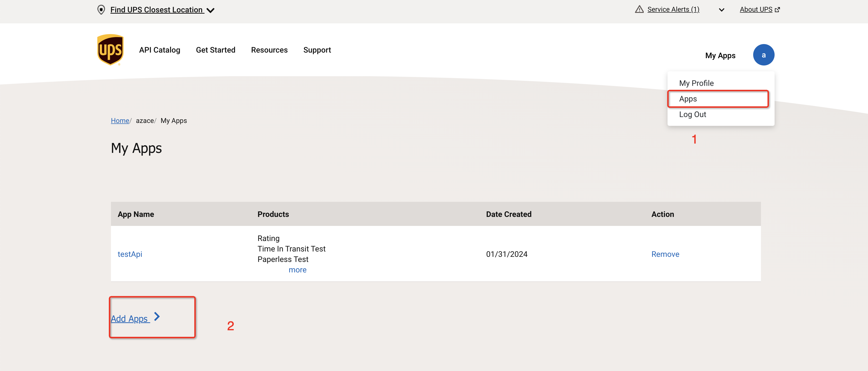The width and height of the screenshot is (868, 371).
Task: Click the Rating product text
Action: 269,239
